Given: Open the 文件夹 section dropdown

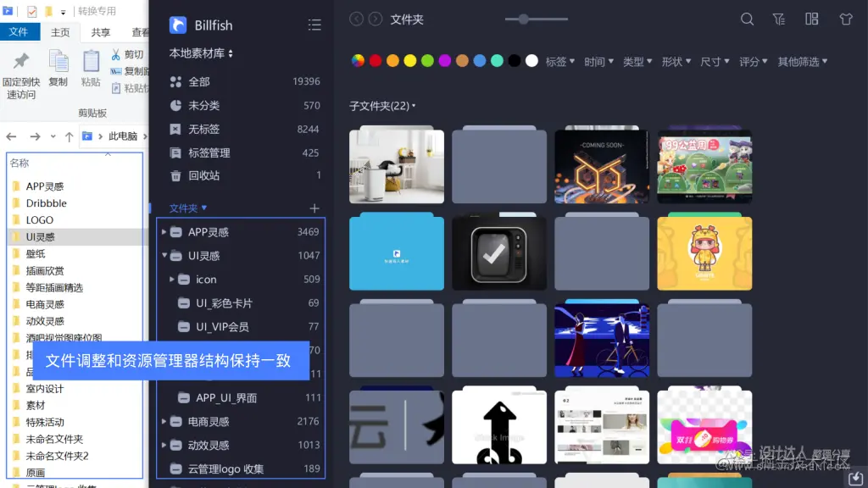Looking at the screenshot, I should 188,208.
